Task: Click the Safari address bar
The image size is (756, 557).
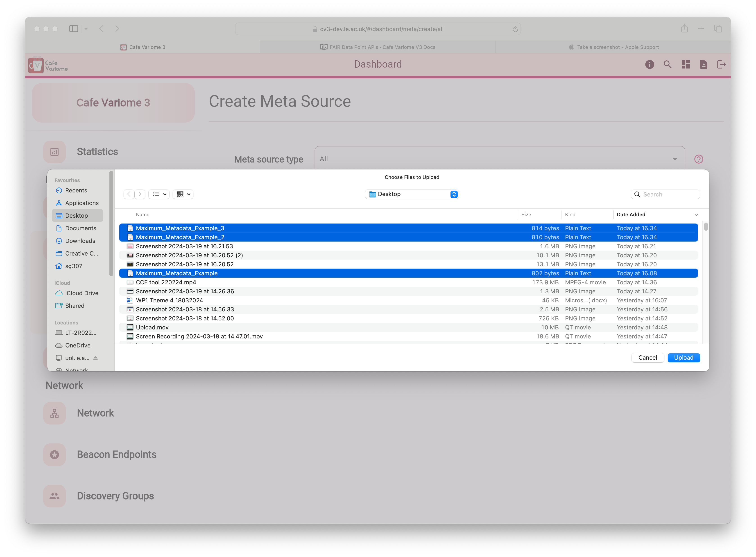Action: [x=378, y=29]
